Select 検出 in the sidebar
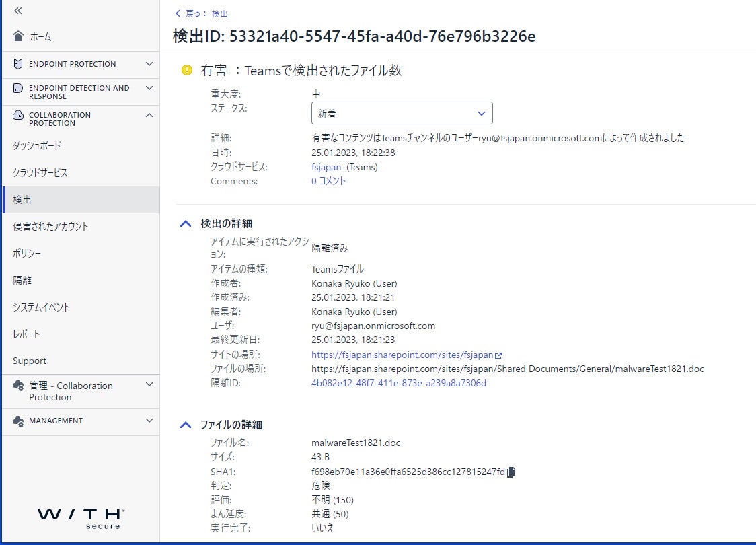 coord(81,200)
